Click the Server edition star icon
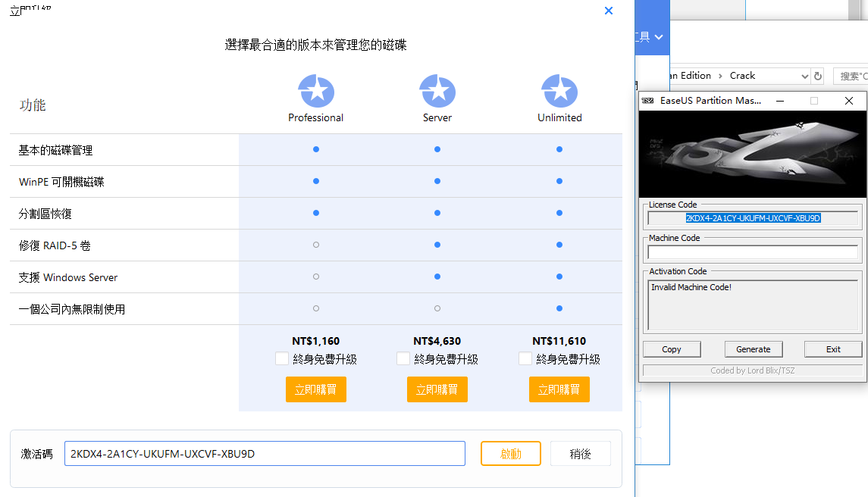Screen dimensions: 868x497 point(437,91)
